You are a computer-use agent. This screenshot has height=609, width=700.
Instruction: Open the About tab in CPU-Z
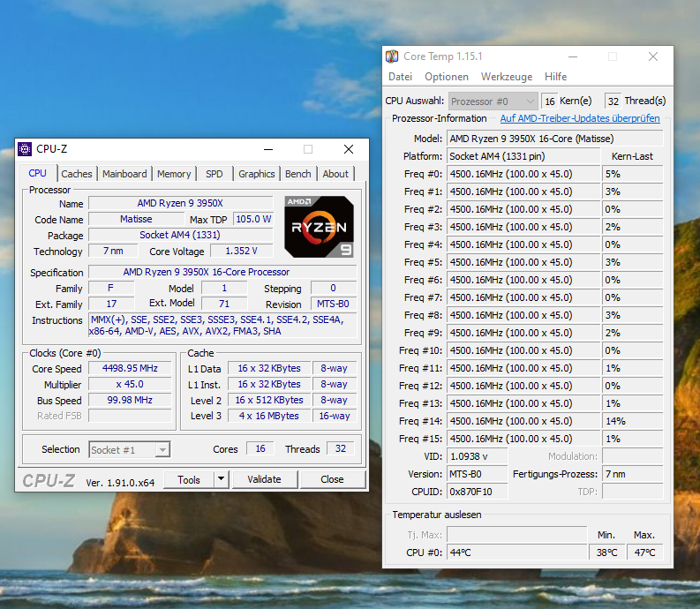(x=335, y=174)
